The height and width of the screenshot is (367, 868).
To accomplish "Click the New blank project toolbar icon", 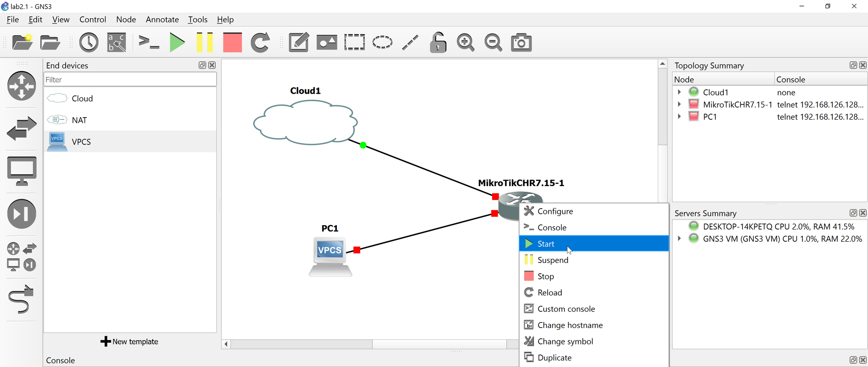I will point(22,42).
